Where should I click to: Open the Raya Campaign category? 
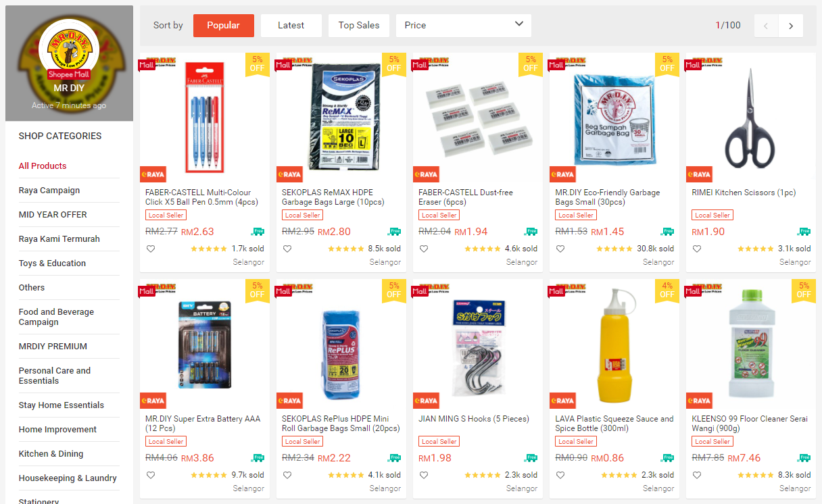coord(49,191)
